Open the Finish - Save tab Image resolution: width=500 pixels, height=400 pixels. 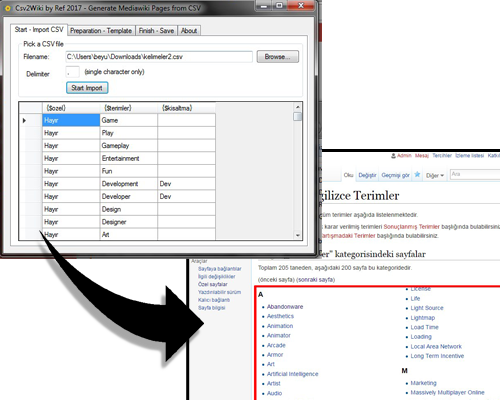pyautogui.click(x=156, y=31)
